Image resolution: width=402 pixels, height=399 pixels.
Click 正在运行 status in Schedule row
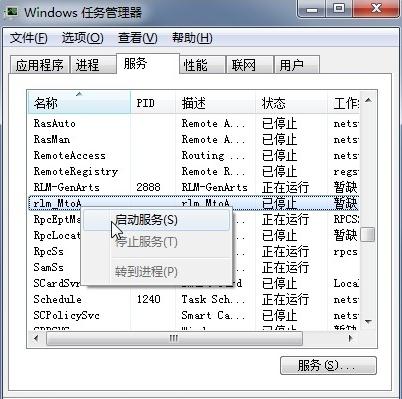coord(285,299)
